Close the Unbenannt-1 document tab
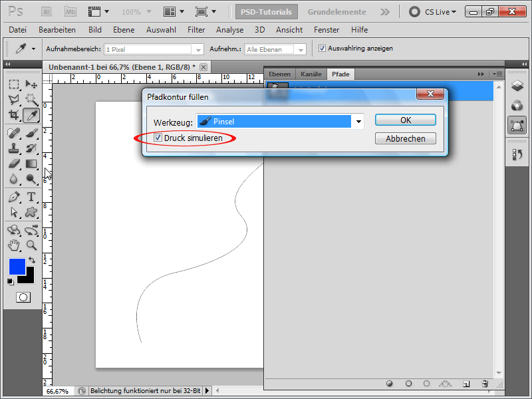This screenshot has width=532, height=399. [x=203, y=67]
